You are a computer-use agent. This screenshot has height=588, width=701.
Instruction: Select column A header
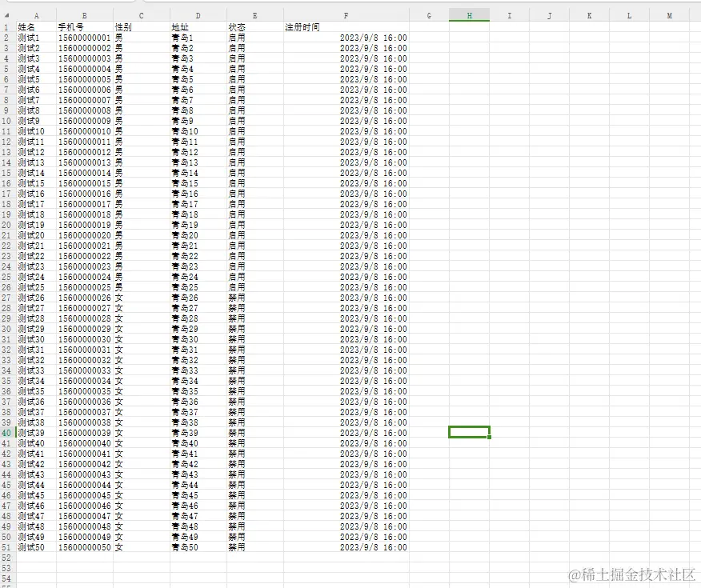click(36, 15)
